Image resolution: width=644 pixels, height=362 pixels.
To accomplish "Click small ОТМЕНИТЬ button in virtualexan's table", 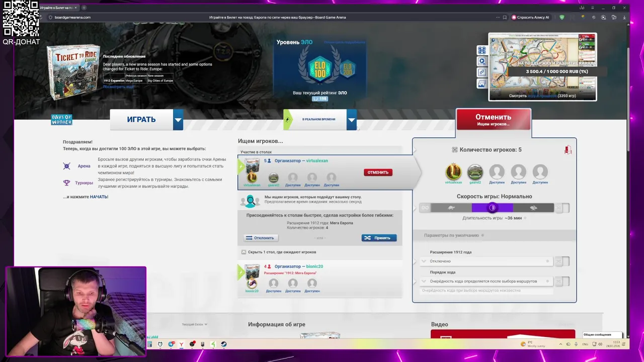I will coord(378,172).
